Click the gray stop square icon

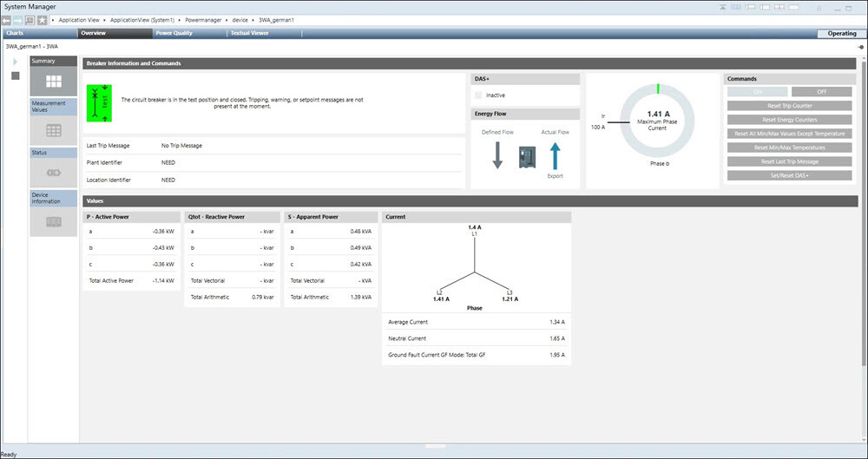point(16,75)
